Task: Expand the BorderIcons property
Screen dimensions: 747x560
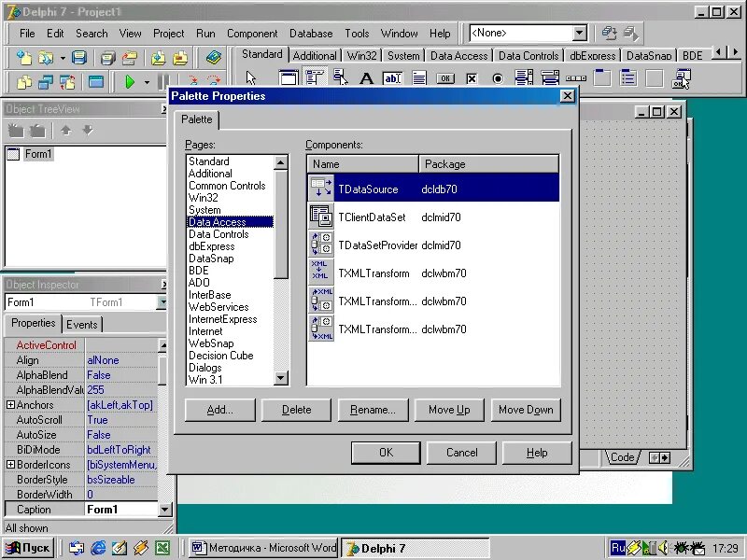Action: [10, 464]
